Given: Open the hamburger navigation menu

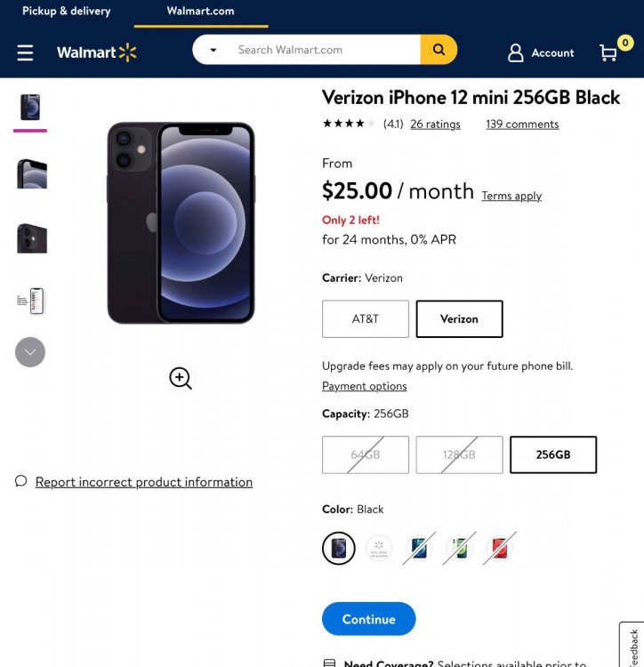Looking at the screenshot, I should pyautogui.click(x=25, y=53).
